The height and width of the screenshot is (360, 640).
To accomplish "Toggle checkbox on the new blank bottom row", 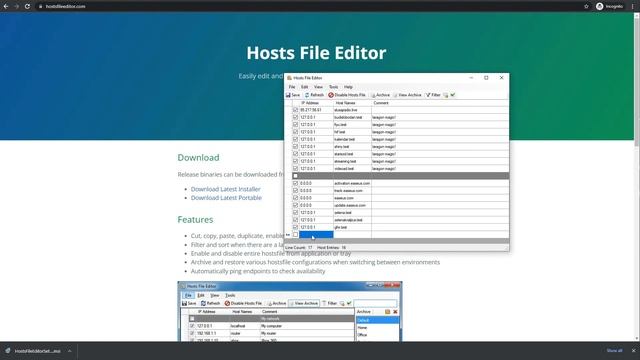I will pyautogui.click(x=296, y=235).
